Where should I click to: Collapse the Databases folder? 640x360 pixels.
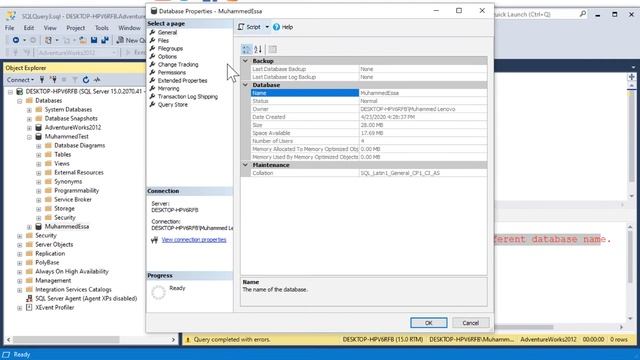(20, 101)
